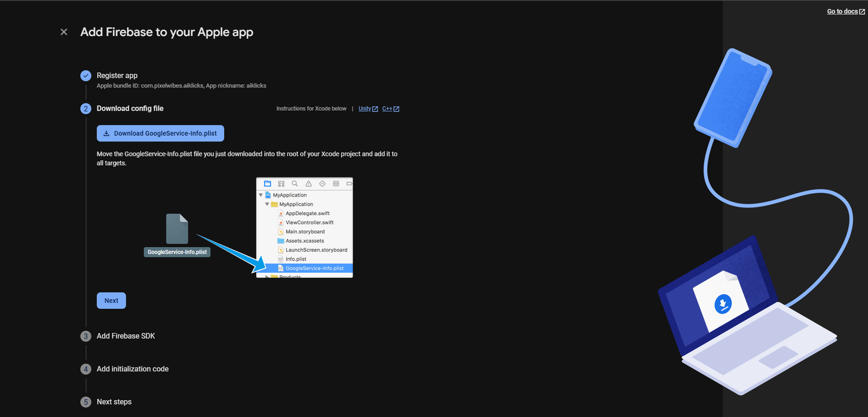Expand the Add initialization code step
This screenshot has width=868, height=417.
[132, 369]
